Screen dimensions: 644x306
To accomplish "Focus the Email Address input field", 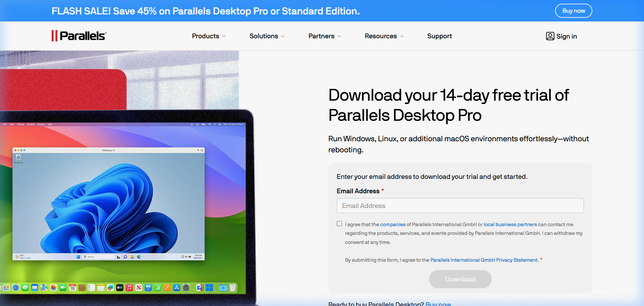I will pyautogui.click(x=460, y=206).
